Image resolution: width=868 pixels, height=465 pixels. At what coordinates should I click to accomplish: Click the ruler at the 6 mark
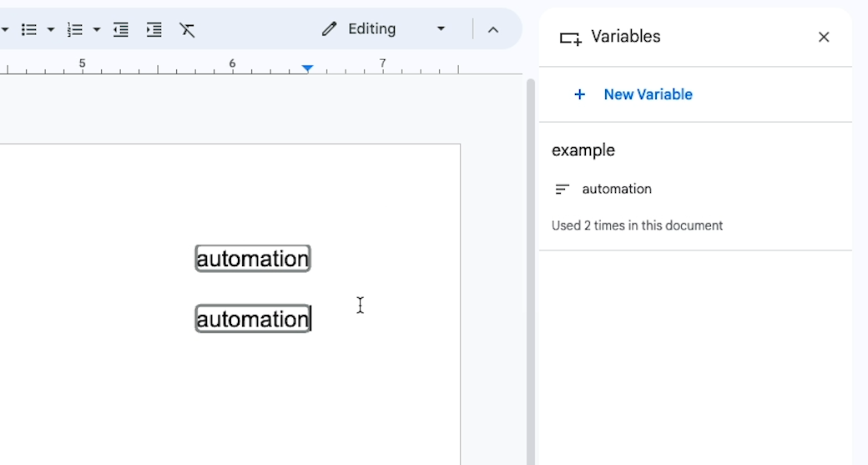click(x=233, y=64)
